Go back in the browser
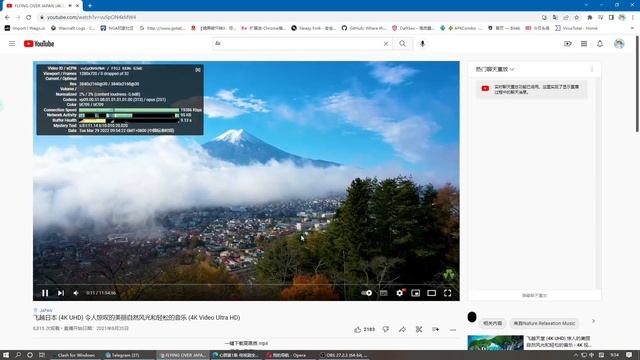Screen dimensions: 640x360 [7, 18]
